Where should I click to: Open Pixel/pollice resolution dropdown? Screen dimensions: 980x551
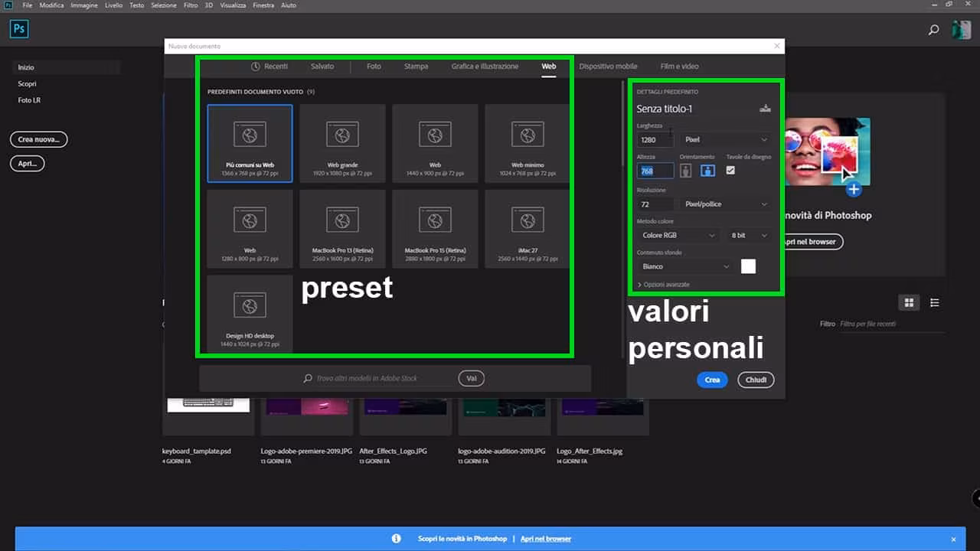725,204
